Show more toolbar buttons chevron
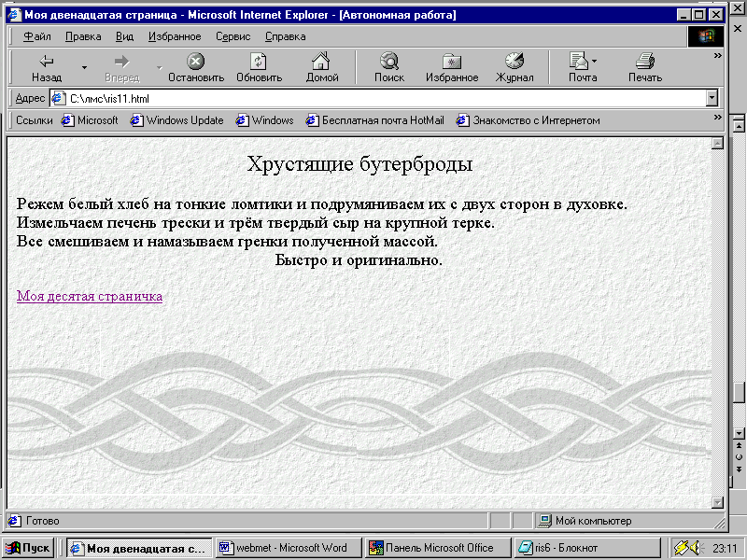Screen dimensions: 747x560 (717, 56)
